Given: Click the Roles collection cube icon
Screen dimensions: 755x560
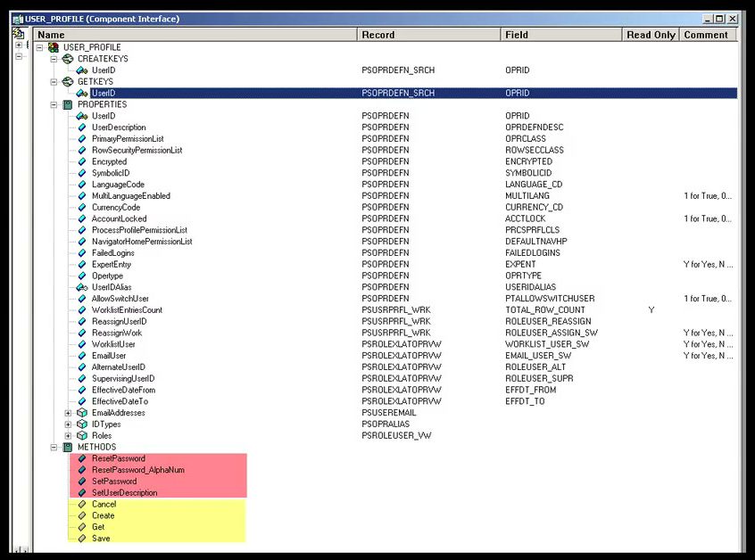Looking at the screenshot, I should click(82, 436).
